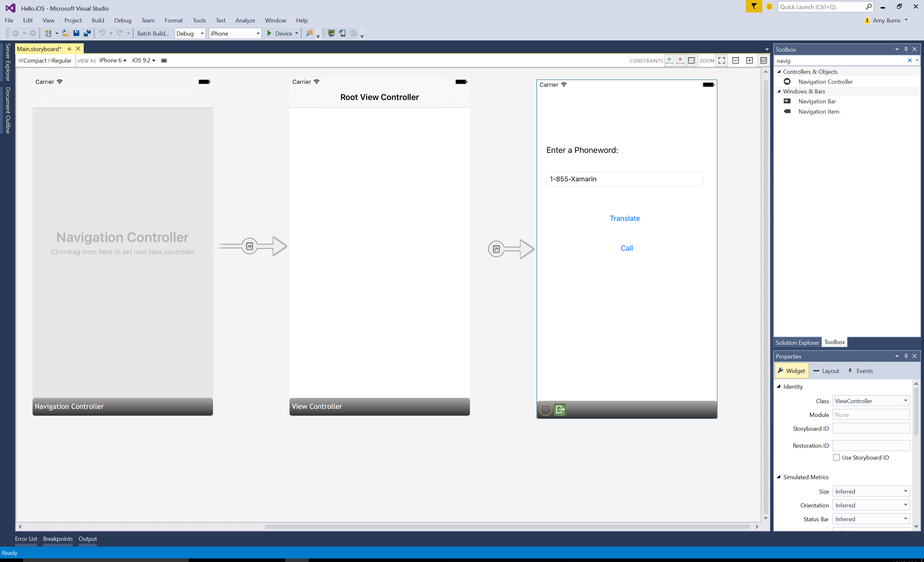Click the Build menu item
924x562 pixels.
pos(98,20)
